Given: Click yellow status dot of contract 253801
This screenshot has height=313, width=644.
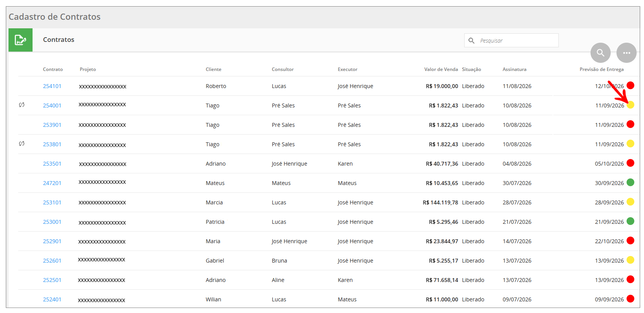Looking at the screenshot, I should click(x=630, y=144).
